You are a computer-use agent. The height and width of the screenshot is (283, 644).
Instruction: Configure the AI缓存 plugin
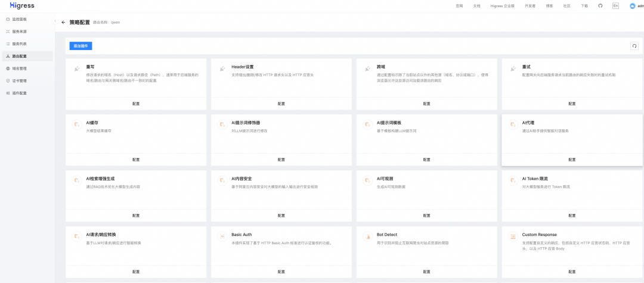click(136, 160)
